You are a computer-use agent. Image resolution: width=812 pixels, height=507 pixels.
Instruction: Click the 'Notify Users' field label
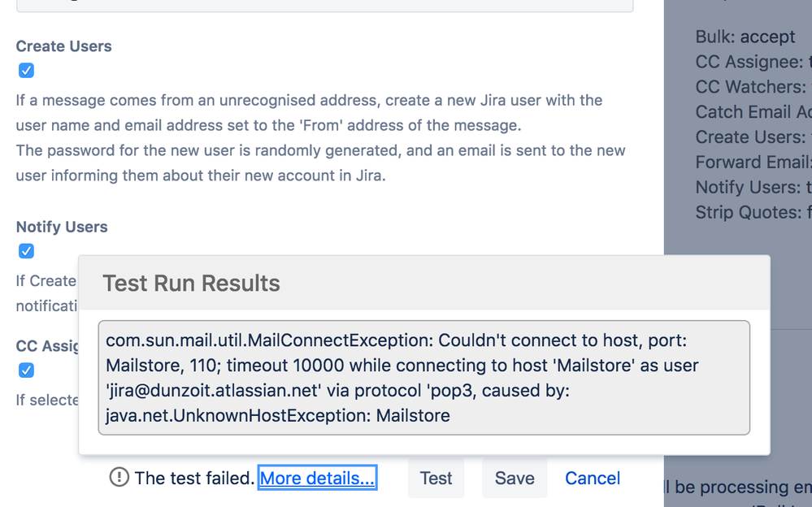pos(62,227)
